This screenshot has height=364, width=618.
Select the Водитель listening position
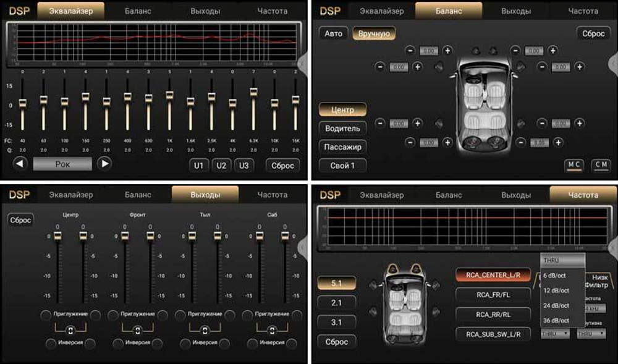pyautogui.click(x=342, y=128)
